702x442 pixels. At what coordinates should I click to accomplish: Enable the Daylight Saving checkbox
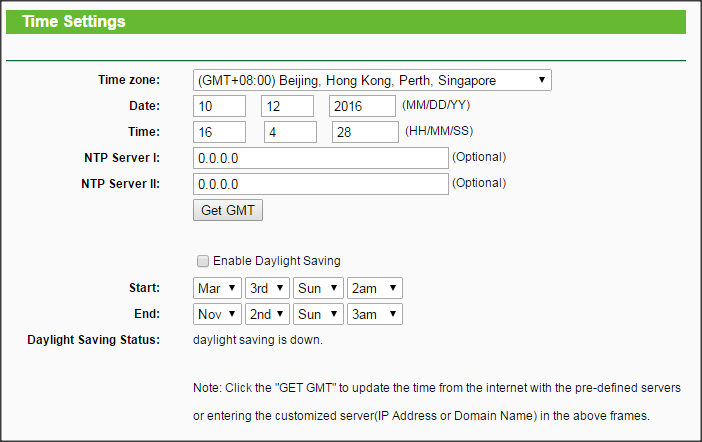click(x=203, y=261)
